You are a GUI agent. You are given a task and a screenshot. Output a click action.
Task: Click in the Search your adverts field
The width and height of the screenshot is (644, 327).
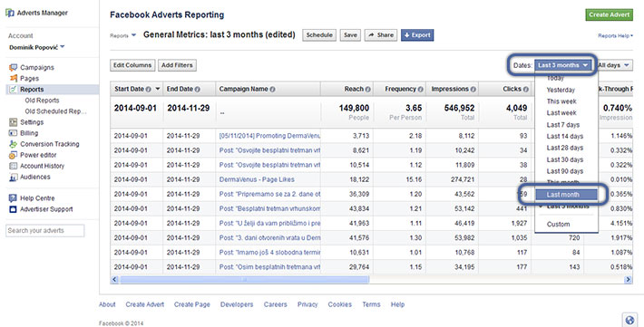(x=45, y=231)
